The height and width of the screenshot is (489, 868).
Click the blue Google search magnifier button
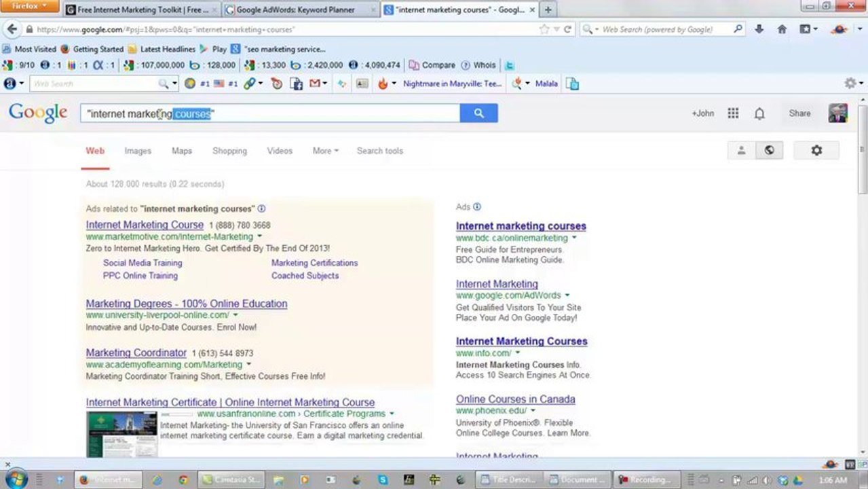click(478, 113)
